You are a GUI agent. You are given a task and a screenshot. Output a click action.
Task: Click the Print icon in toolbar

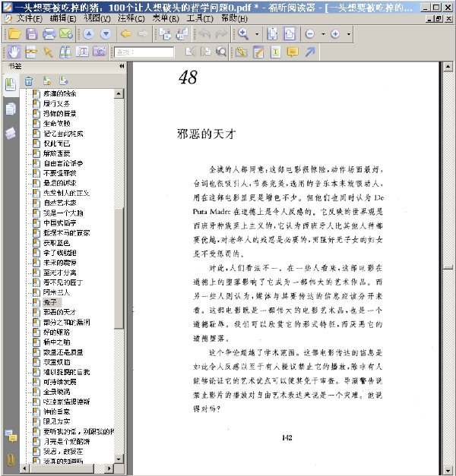[x=49, y=33]
